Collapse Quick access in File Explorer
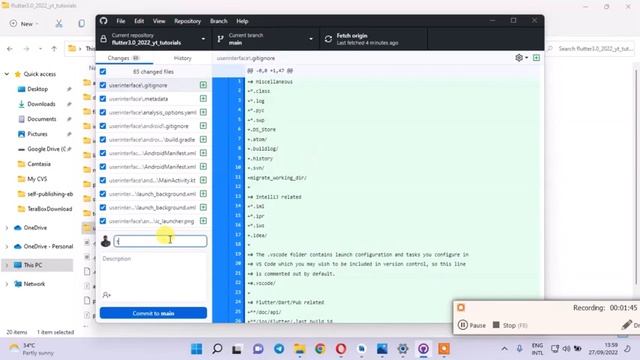The height and width of the screenshot is (360, 640). point(7,74)
